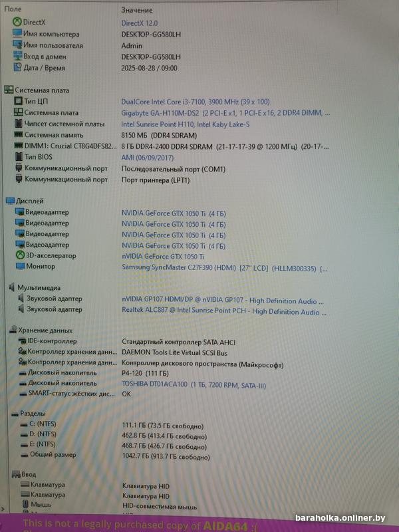This screenshot has height=532, width=399.
Task: Select the SMART status OK value
Action: [x=126, y=394]
